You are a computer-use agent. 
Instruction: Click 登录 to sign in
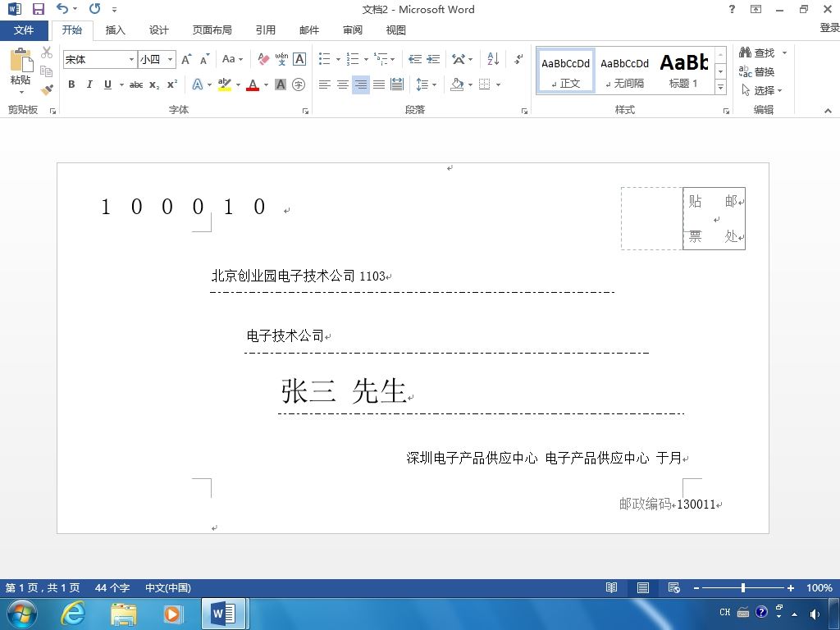pos(829,27)
